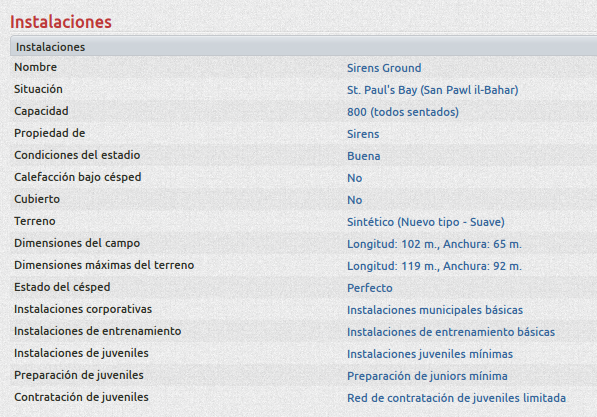
Task: Open Instalaciones municipales básicas link
Action: pyautogui.click(x=435, y=310)
